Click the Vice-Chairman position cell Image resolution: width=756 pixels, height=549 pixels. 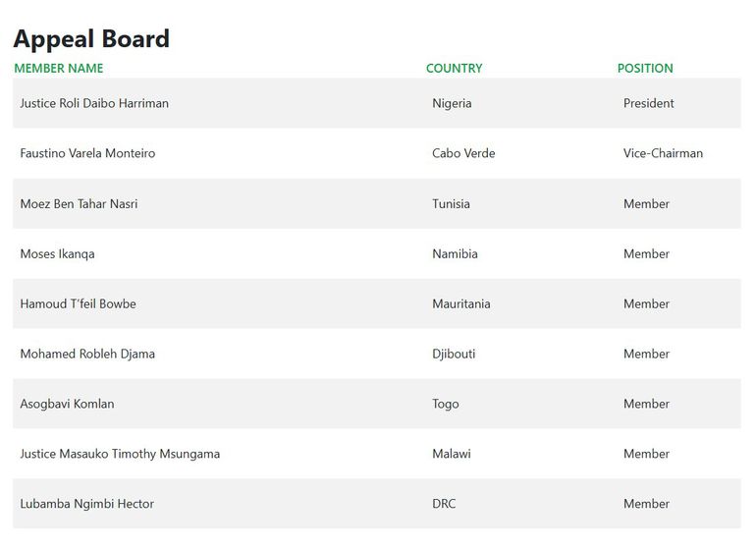tap(663, 153)
